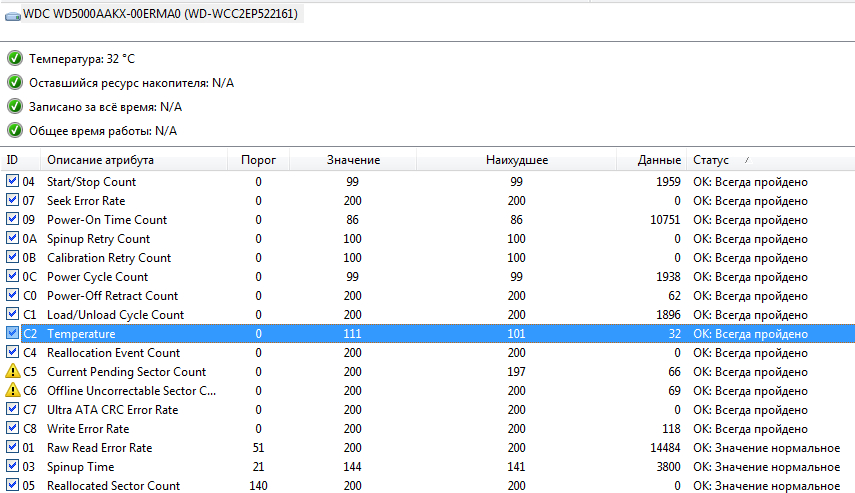Select the Offline Uncorrectable Sector C... name
The height and width of the screenshot is (493, 855).
(x=131, y=391)
